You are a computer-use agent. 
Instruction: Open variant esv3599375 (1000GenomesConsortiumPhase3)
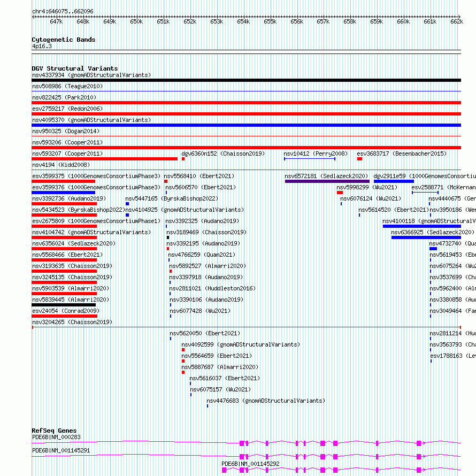(96, 176)
